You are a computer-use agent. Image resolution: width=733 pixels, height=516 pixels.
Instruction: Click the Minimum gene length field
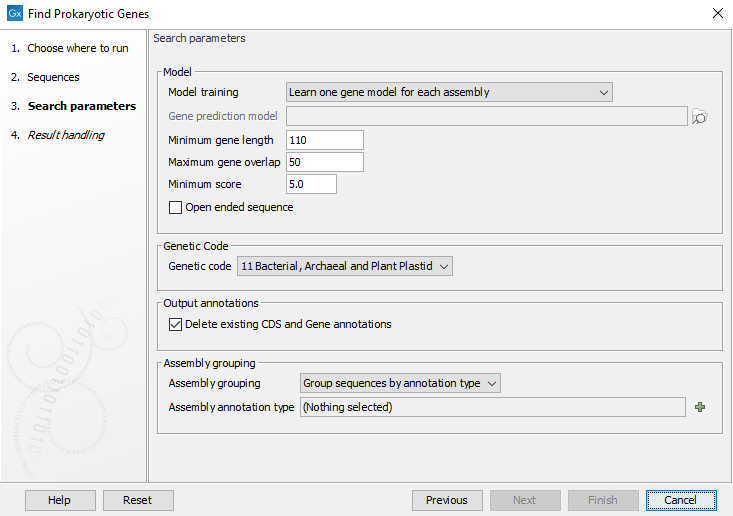[324, 140]
